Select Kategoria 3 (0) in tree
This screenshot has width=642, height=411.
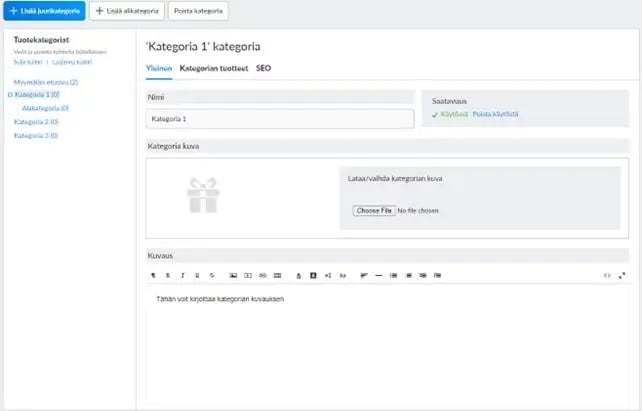click(36, 135)
